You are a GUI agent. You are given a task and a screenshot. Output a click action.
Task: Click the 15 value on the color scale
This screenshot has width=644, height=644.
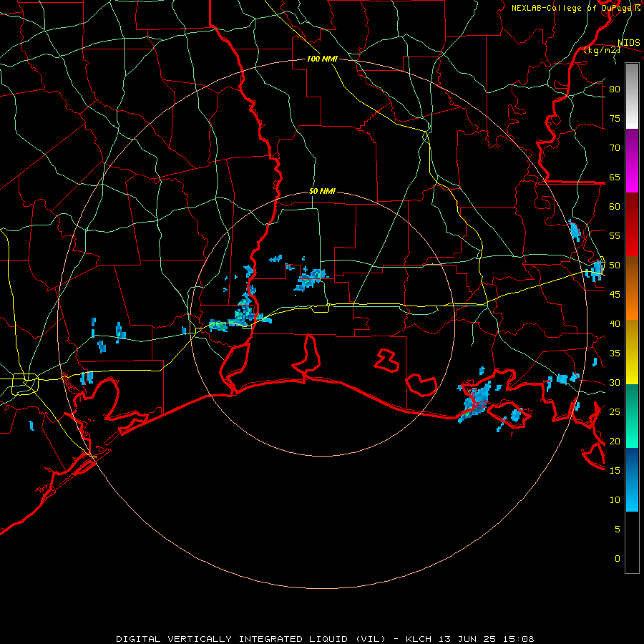[615, 471]
